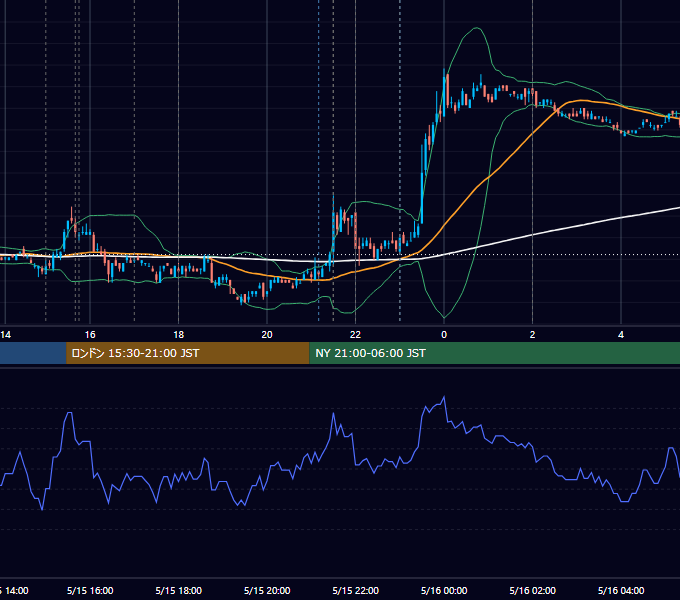Click the upper time axis label 22
680x600 pixels.
(355, 335)
